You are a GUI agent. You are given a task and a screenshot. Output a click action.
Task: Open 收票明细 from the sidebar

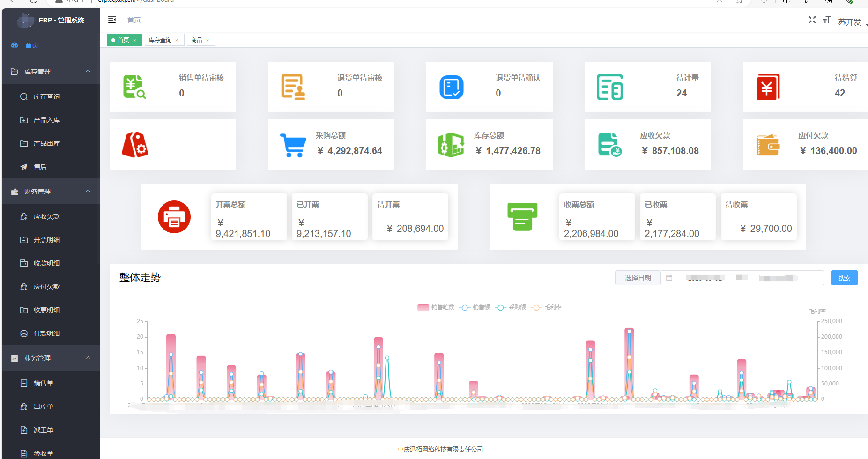tap(51, 310)
